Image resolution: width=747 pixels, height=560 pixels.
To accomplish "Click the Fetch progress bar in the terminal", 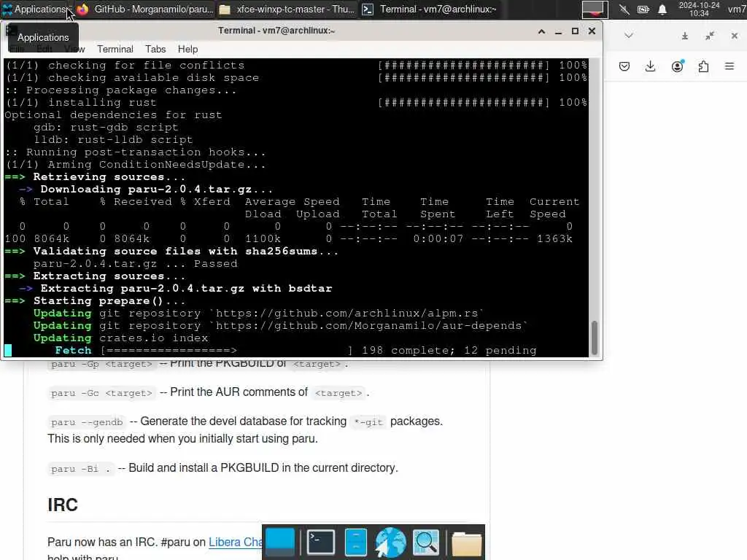I will [x=226, y=351].
